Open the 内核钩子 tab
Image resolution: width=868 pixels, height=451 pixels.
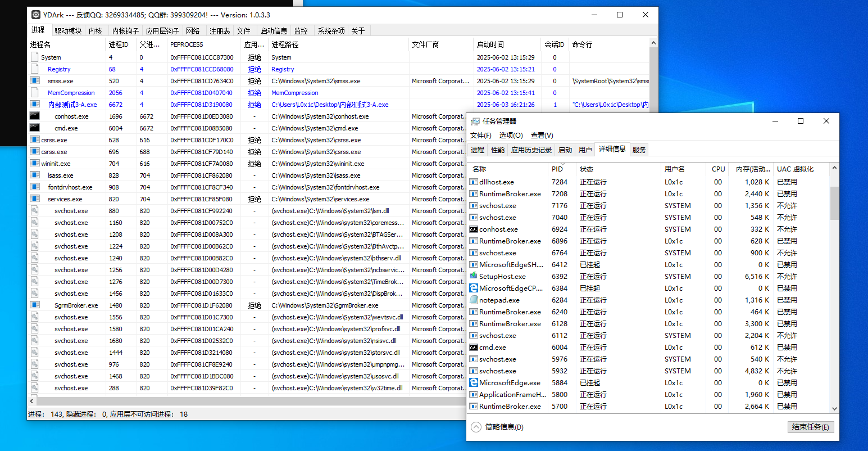tap(125, 31)
